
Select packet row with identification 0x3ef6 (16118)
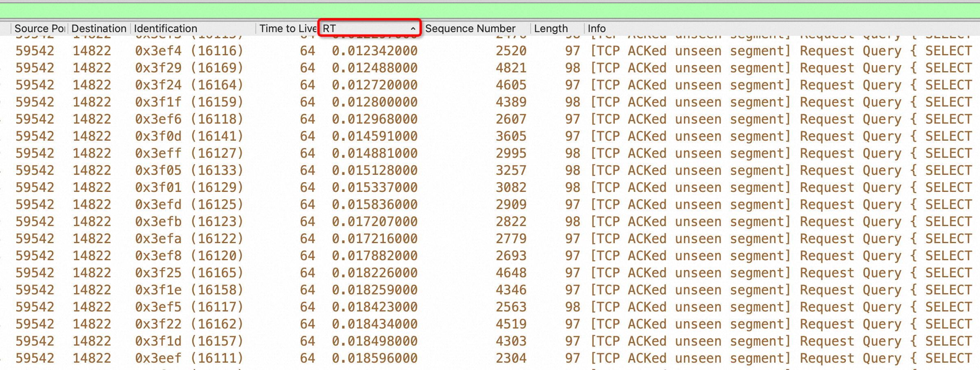490,119
